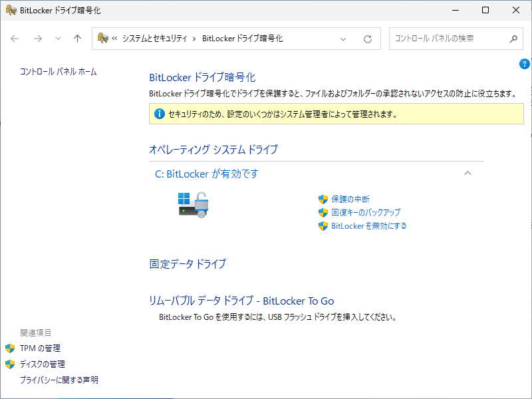Viewport: 532px width, 399px height.
Task: Click BitLocker を無効にする link
Action: click(x=369, y=226)
